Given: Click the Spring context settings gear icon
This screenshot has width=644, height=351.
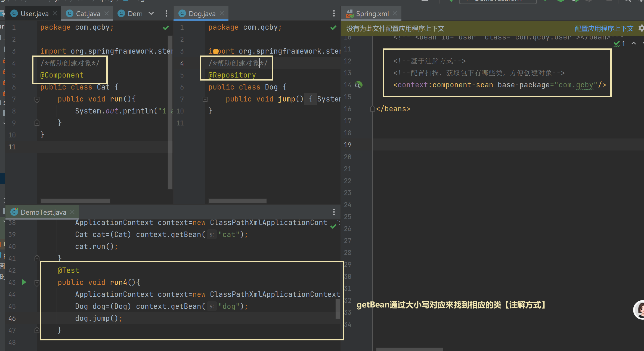Looking at the screenshot, I should 641,28.
